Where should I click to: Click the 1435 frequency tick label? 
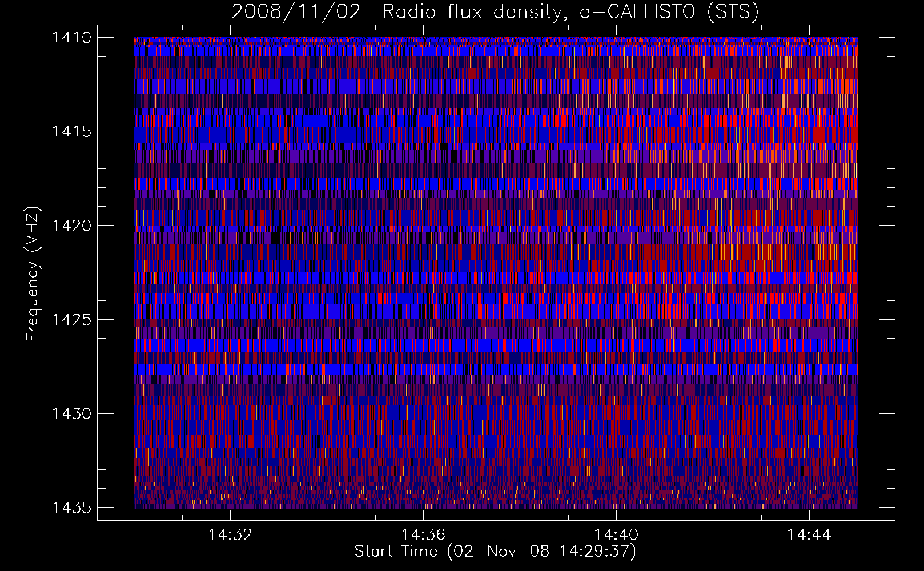(71, 508)
